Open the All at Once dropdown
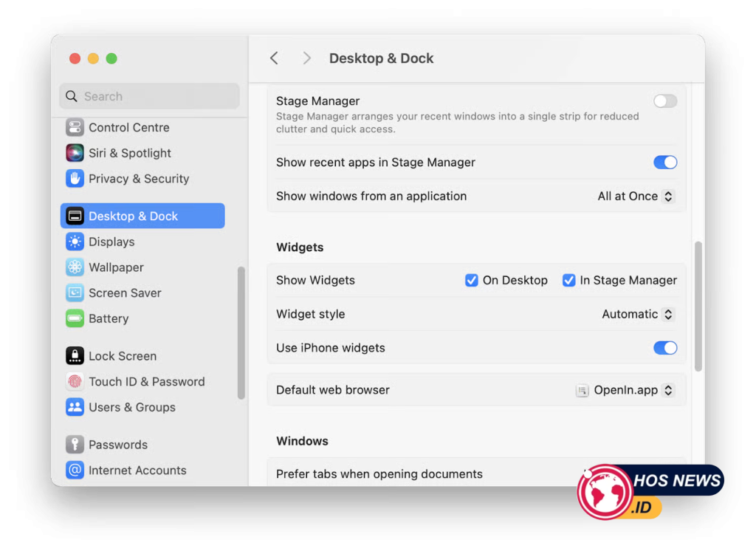Viewport: 756px width, 554px height. [x=636, y=196]
